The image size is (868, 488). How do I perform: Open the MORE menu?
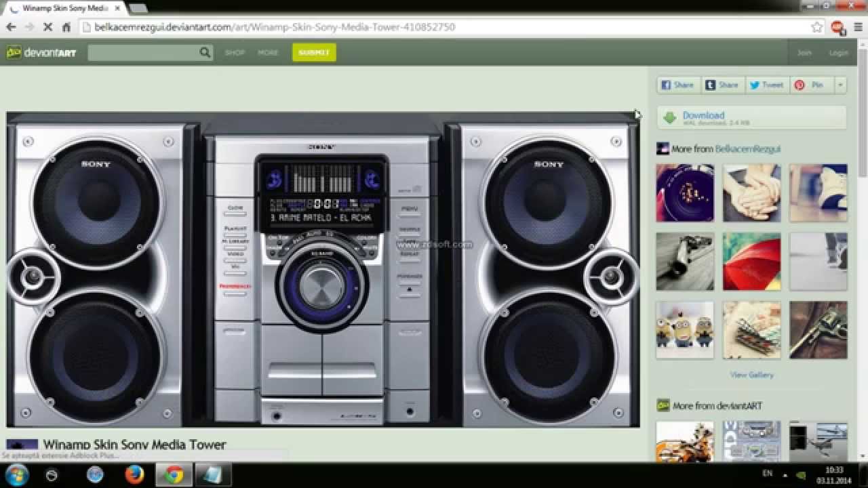(268, 52)
